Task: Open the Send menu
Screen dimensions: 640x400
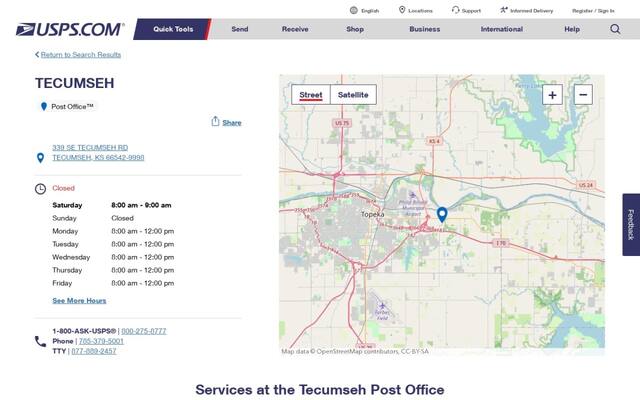Action: pyautogui.click(x=240, y=29)
